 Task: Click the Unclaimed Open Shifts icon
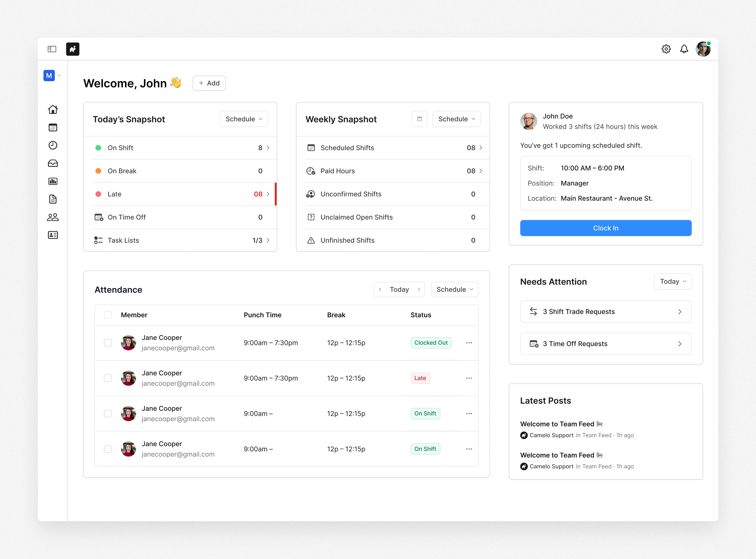[x=311, y=217]
